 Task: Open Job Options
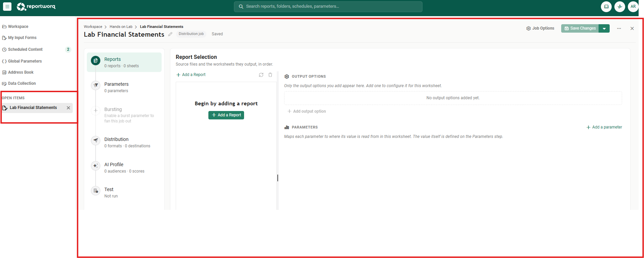540,29
